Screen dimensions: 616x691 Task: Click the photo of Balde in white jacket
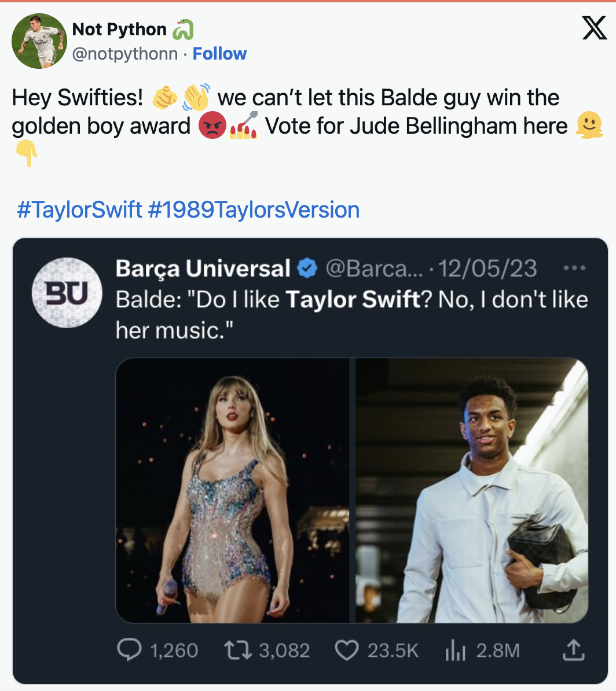coord(472,492)
